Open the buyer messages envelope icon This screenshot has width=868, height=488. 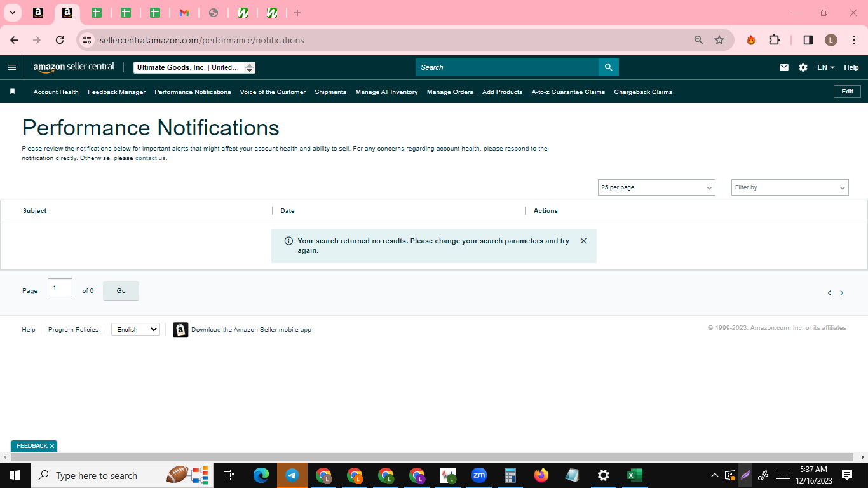coord(784,67)
